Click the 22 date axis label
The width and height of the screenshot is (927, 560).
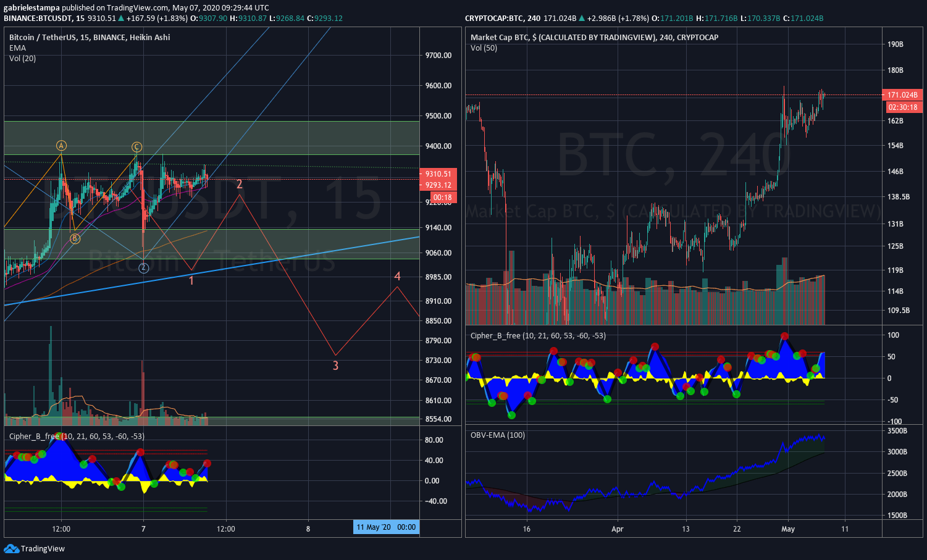(737, 529)
